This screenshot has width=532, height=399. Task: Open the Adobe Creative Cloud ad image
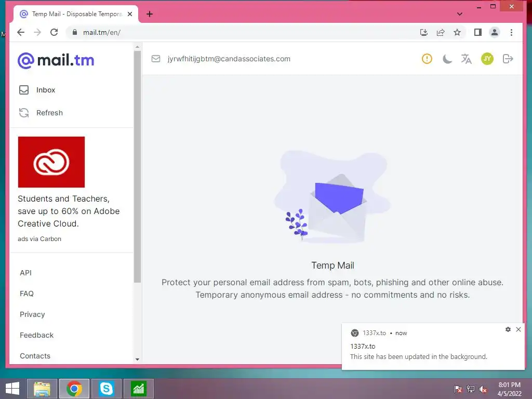(x=51, y=162)
